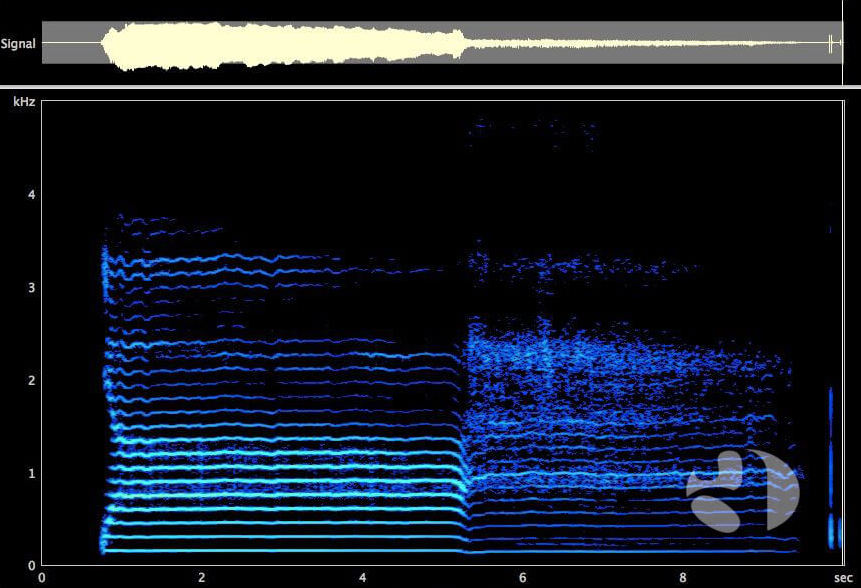861x588 pixels.
Task: Click the onset transient at the spectrogram start
Action: [x=100, y=400]
